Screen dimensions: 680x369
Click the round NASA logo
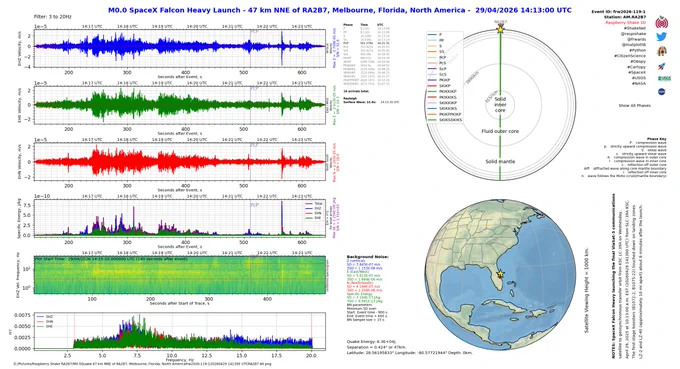click(662, 91)
